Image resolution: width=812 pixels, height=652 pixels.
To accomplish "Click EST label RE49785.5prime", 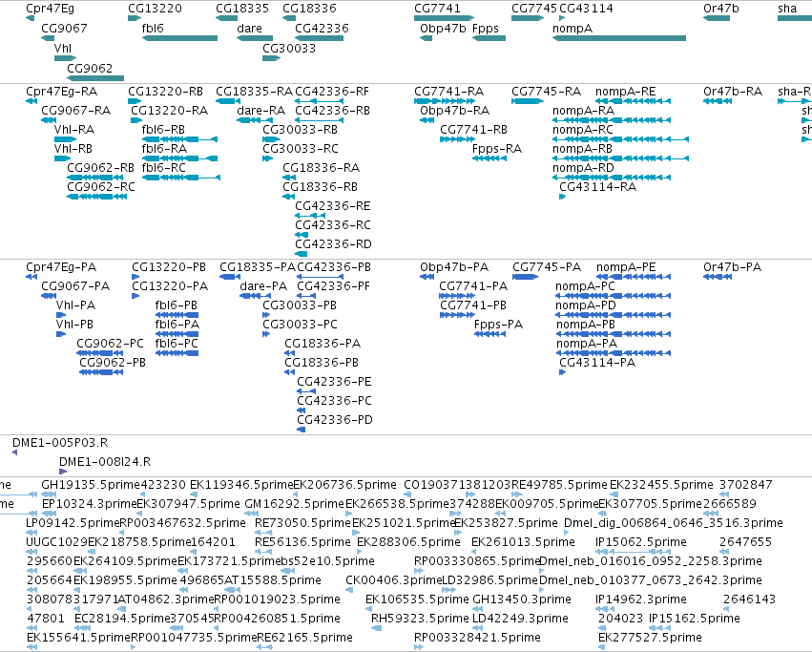I will tap(559, 485).
